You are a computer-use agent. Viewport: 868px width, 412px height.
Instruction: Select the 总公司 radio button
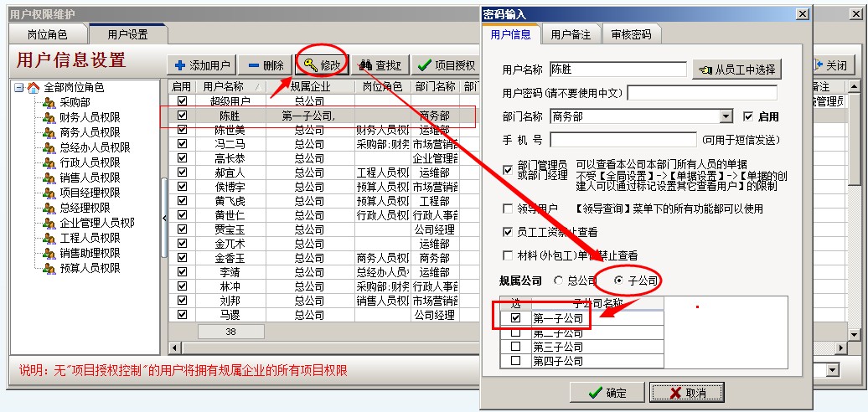(559, 281)
